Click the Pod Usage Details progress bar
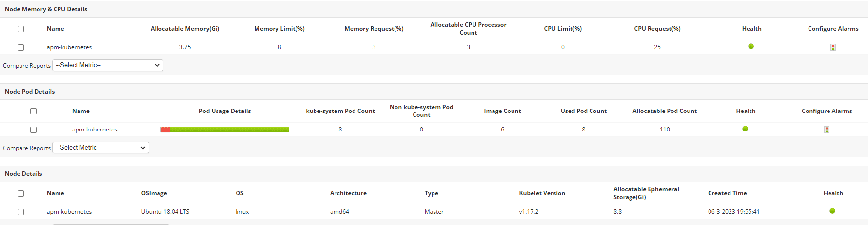 click(x=225, y=130)
